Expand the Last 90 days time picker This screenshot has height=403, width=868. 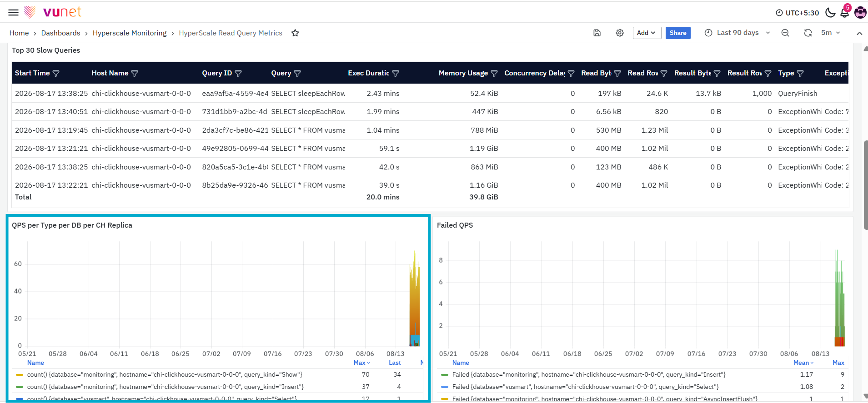pos(737,33)
